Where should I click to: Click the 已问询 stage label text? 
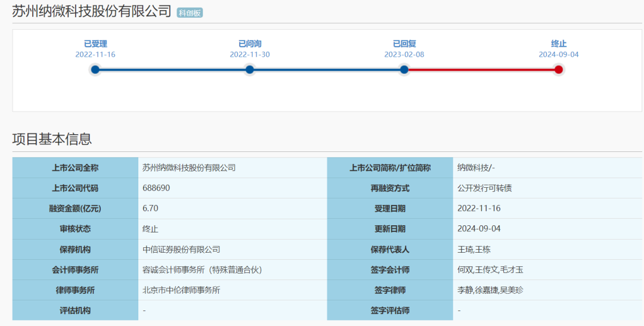250,44
